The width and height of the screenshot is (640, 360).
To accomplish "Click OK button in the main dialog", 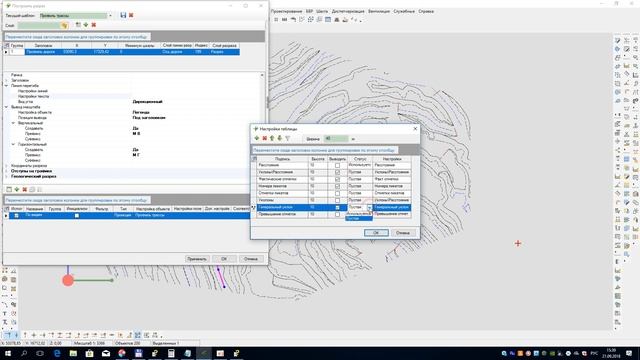I will click(x=224, y=259).
